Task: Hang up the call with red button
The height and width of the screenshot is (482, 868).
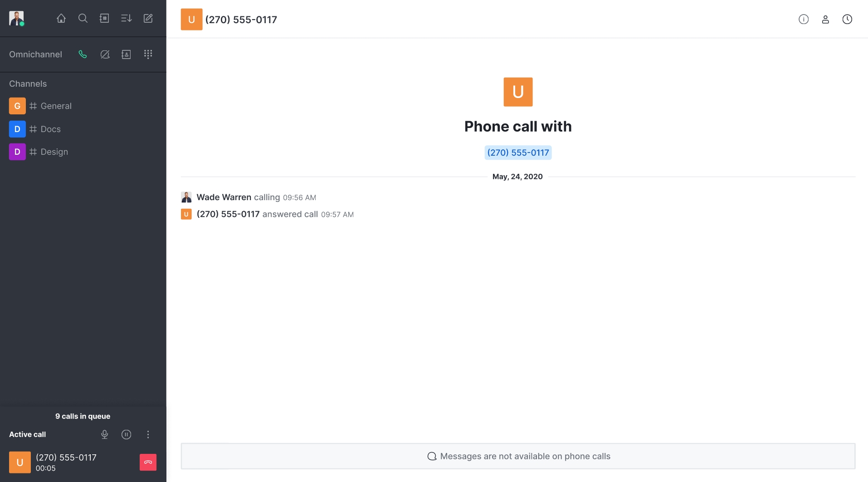Action: [148, 462]
